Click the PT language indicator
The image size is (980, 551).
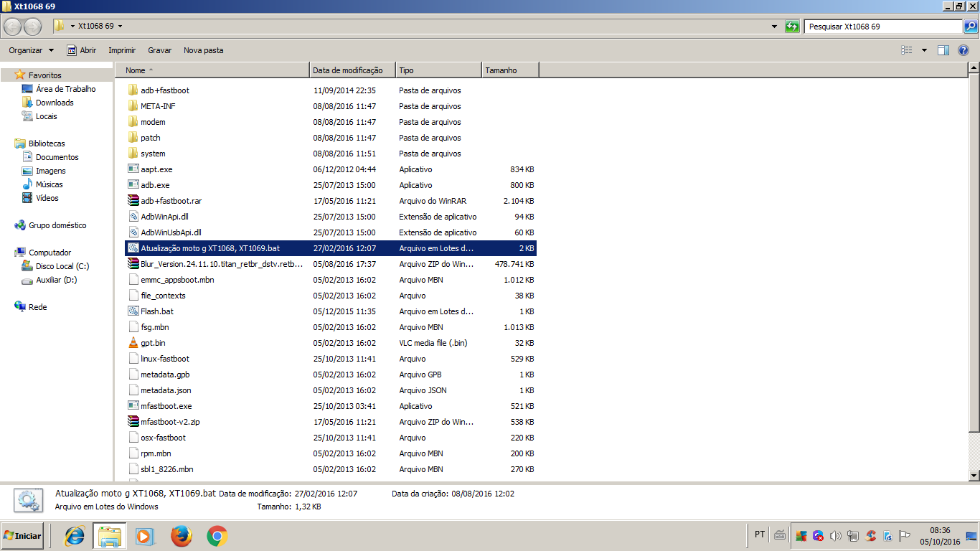[760, 534]
